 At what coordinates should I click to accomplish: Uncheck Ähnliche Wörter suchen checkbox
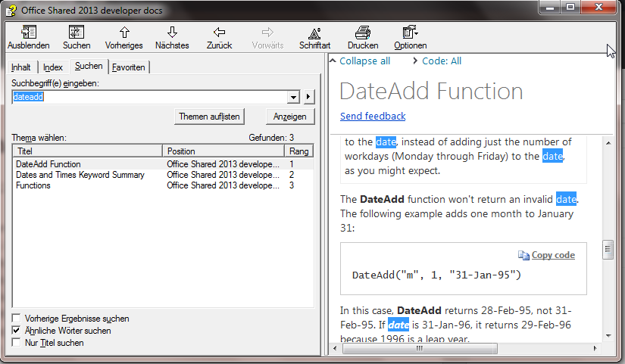(17, 330)
